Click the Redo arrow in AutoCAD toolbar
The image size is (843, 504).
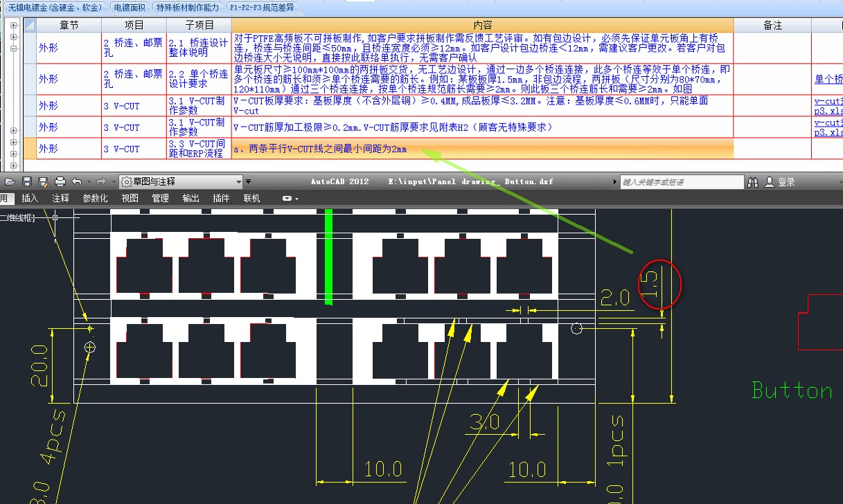click(x=100, y=181)
